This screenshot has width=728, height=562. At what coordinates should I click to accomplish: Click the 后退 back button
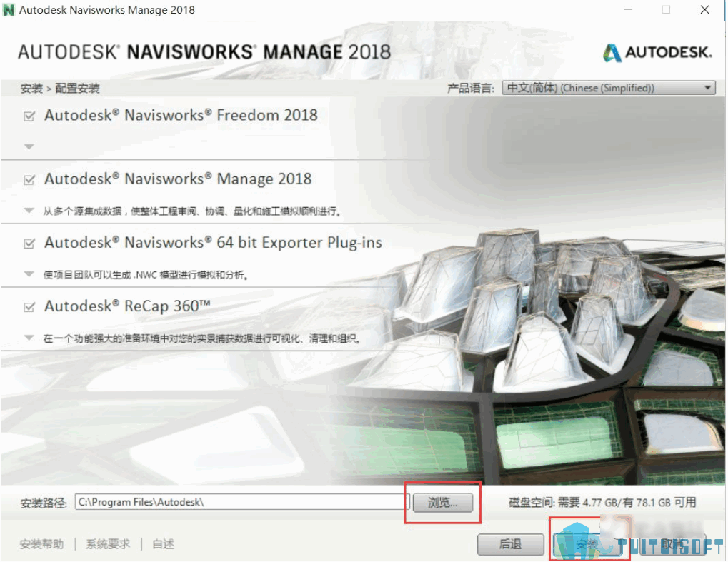pyautogui.click(x=510, y=544)
